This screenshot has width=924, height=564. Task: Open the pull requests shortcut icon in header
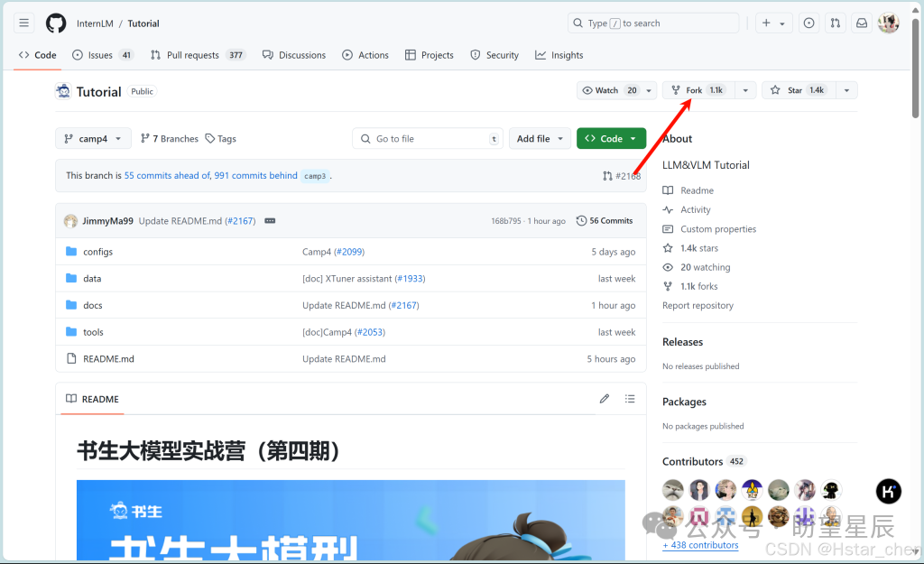point(835,23)
